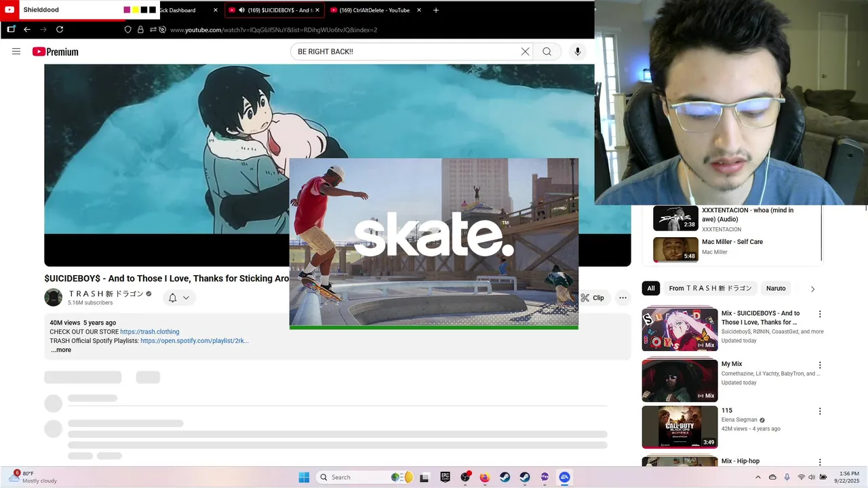
Task: Clear the search box text
Action: [525, 52]
